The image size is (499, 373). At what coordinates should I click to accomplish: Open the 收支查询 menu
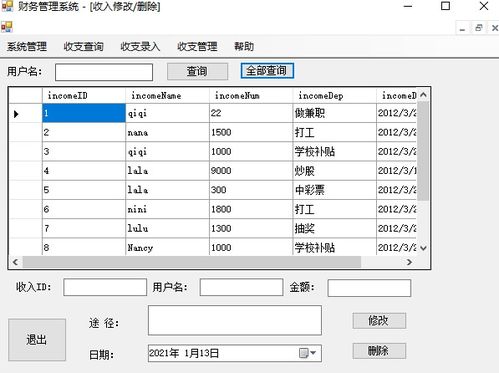pyautogui.click(x=83, y=46)
